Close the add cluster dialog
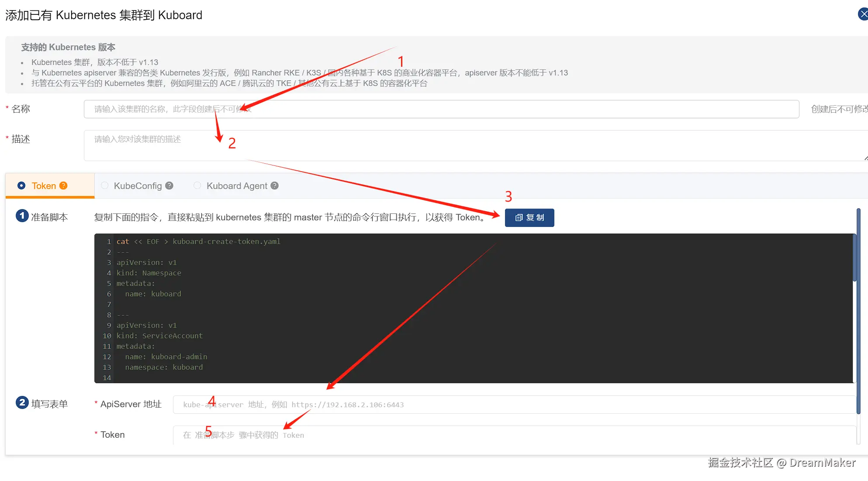The image size is (868, 481). pos(863,14)
